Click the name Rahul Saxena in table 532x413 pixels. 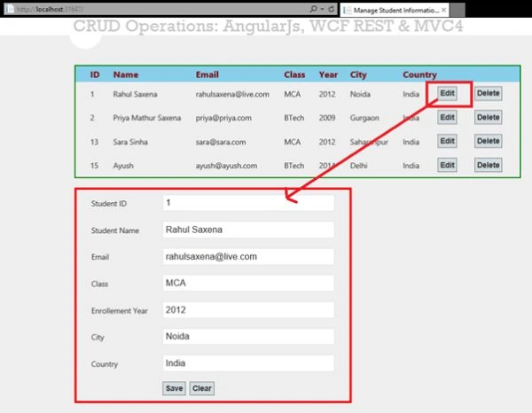click(x=135, y=94)
